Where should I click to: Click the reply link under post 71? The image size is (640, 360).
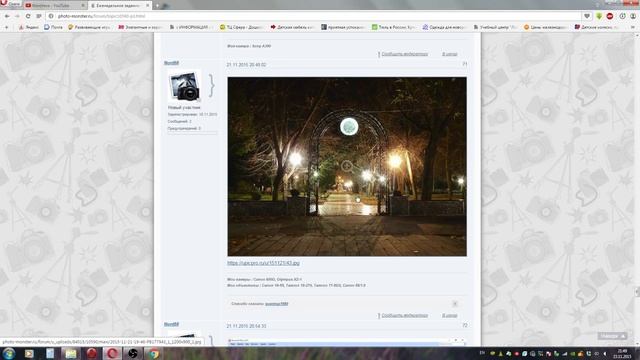pyautogui.click(x=449, y=316)
